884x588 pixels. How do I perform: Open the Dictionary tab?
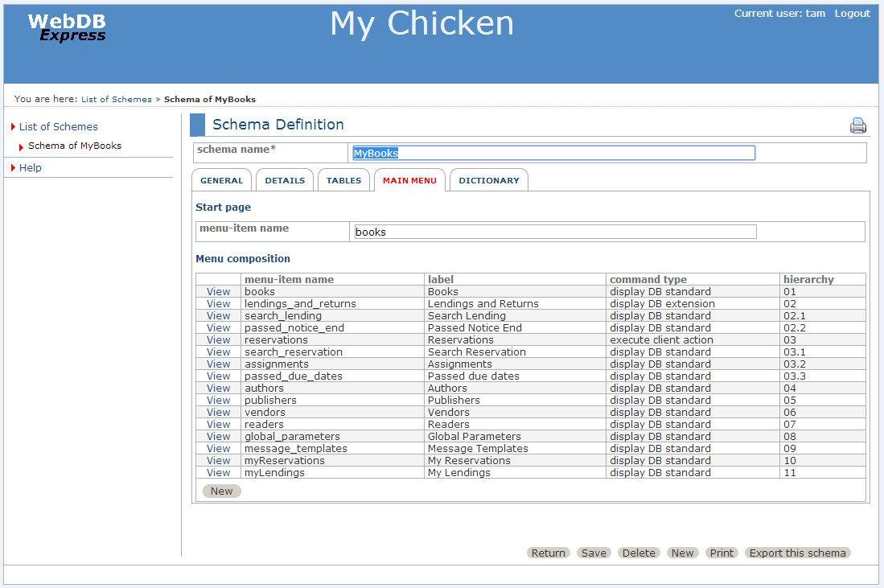click(488, 181)
